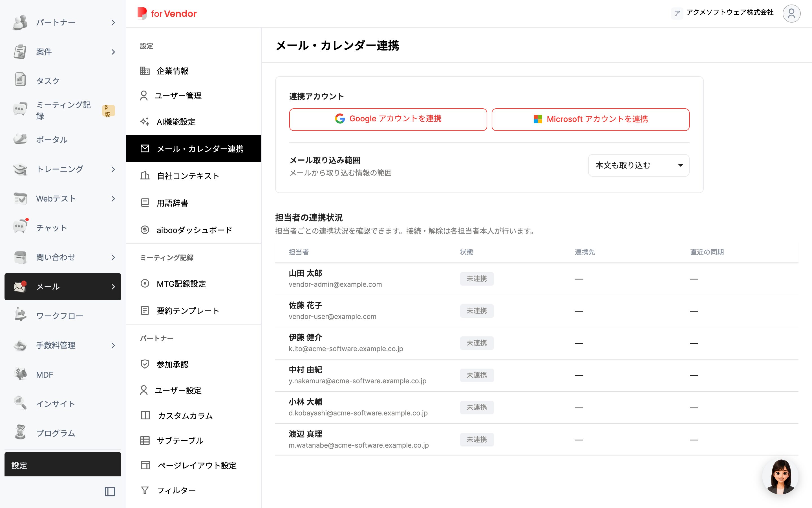Click the record icon beside MTG記録設定

(x=145, y=284)
